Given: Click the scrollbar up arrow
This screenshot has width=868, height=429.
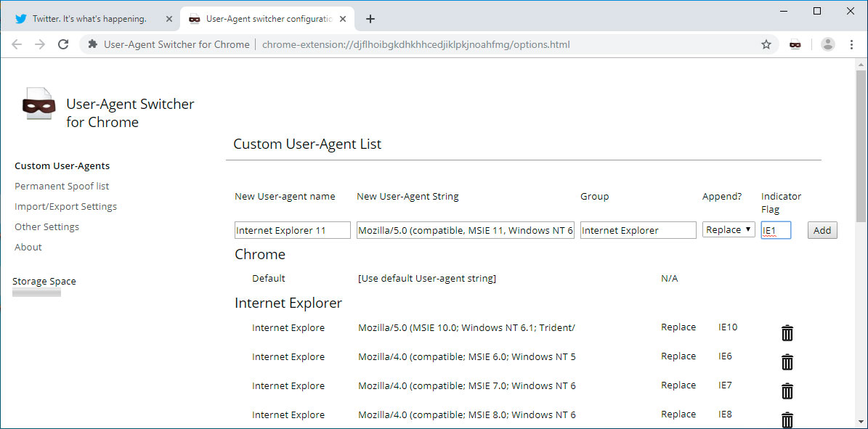Looking at the screenshot, I should click(861, 64).
